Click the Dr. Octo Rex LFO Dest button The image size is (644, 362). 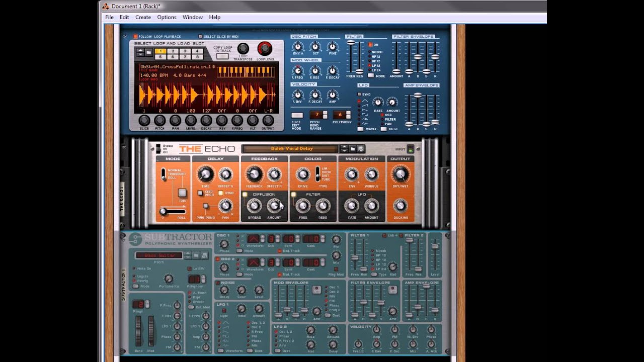(384, 129)
